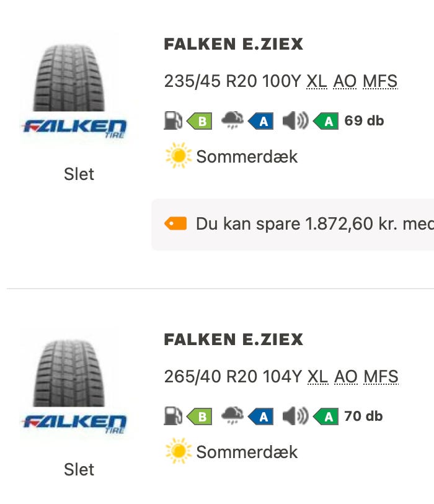Viewport: 434px width, 504px height.
Task: Click AO abbreviation on 235/45 R20 tire
Action: coord(345,81)
